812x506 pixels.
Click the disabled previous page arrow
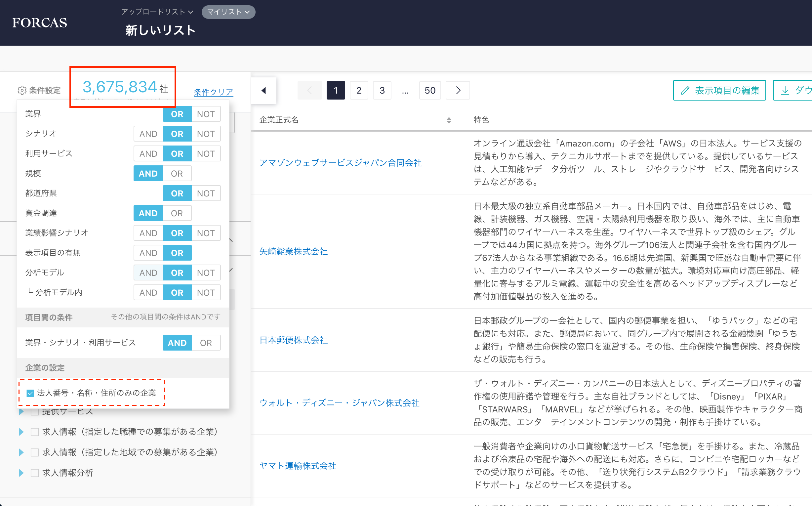click(309, 90)
